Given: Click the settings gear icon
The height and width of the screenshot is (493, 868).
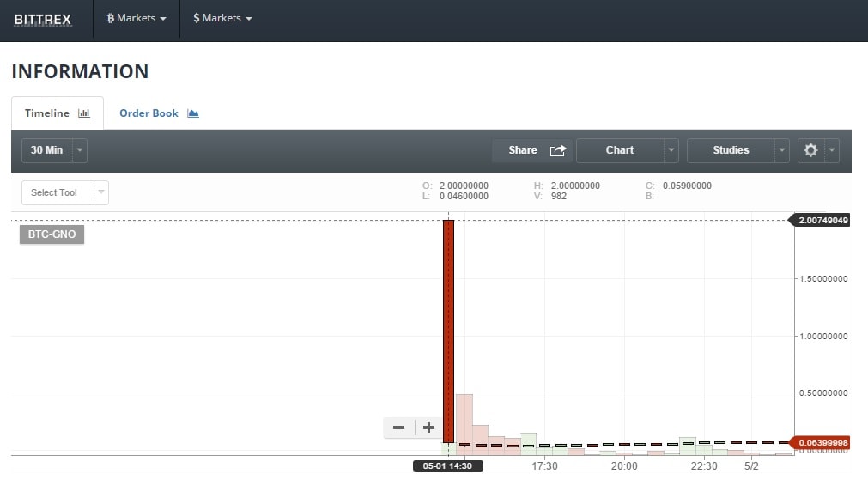Looking at the screenshot, I should click(810, 150).
